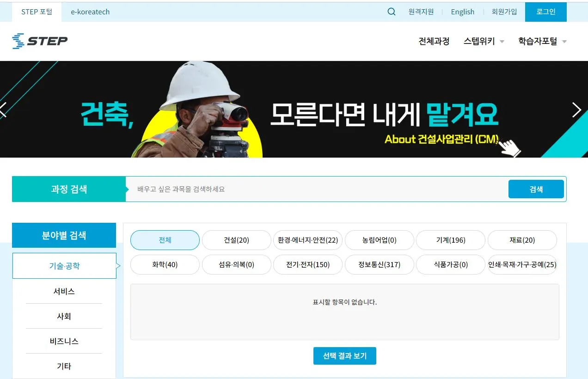The image size is (588, 379).
Task: Select the STEP 포털 tab
Action: click(37, 12)
